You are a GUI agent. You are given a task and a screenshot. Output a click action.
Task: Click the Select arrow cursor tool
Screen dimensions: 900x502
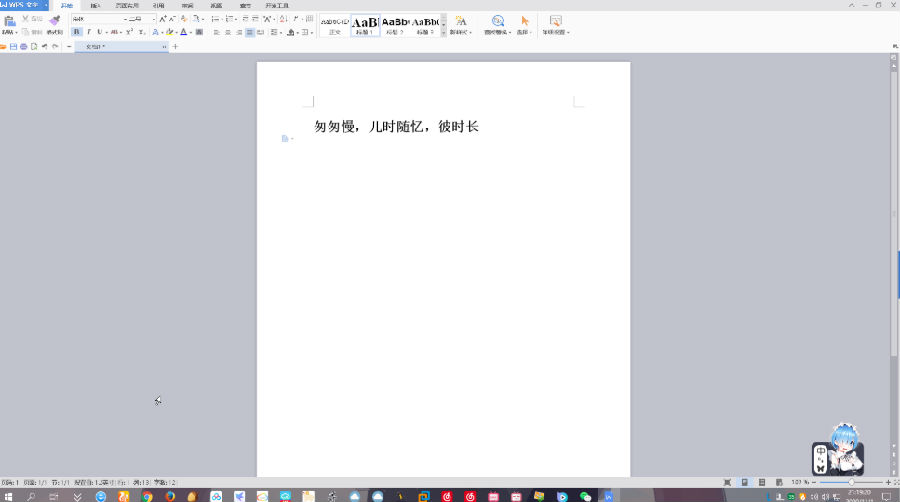tap(524, 21)
